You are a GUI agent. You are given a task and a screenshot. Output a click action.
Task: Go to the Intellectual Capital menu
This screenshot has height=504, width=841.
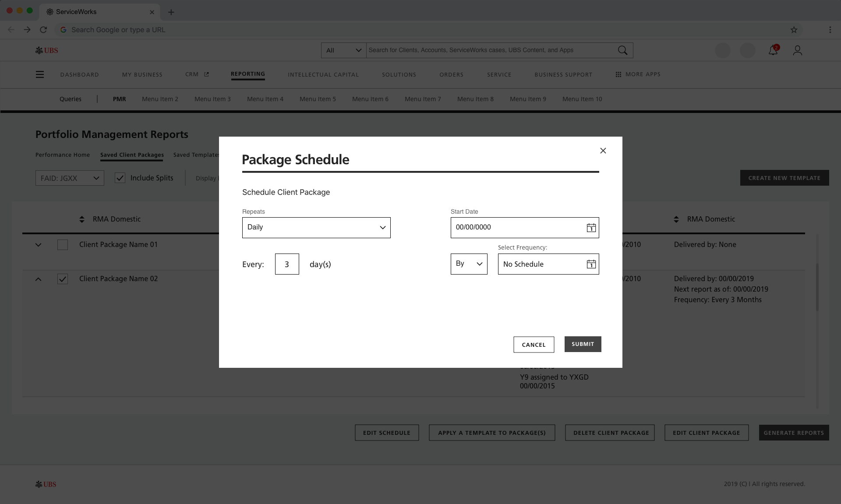click(x=323, y=74)
